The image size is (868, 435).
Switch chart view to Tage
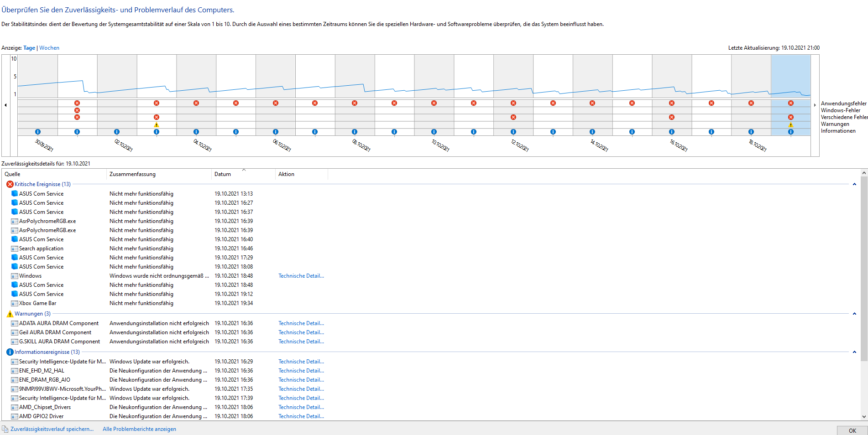point(29,48)
